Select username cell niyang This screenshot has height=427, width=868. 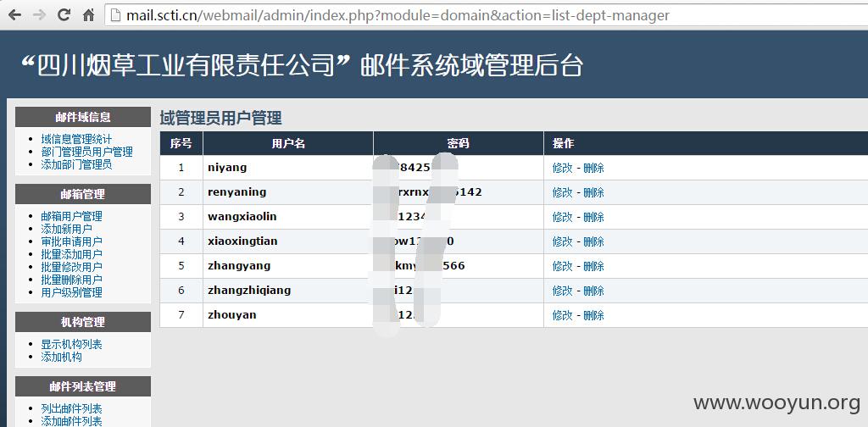[x=288, y=168]
